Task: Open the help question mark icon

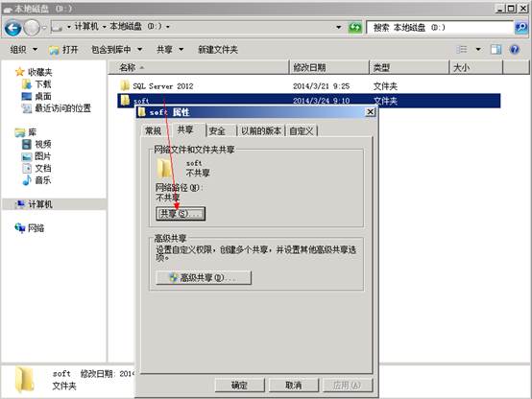Action: pos(515,50)
